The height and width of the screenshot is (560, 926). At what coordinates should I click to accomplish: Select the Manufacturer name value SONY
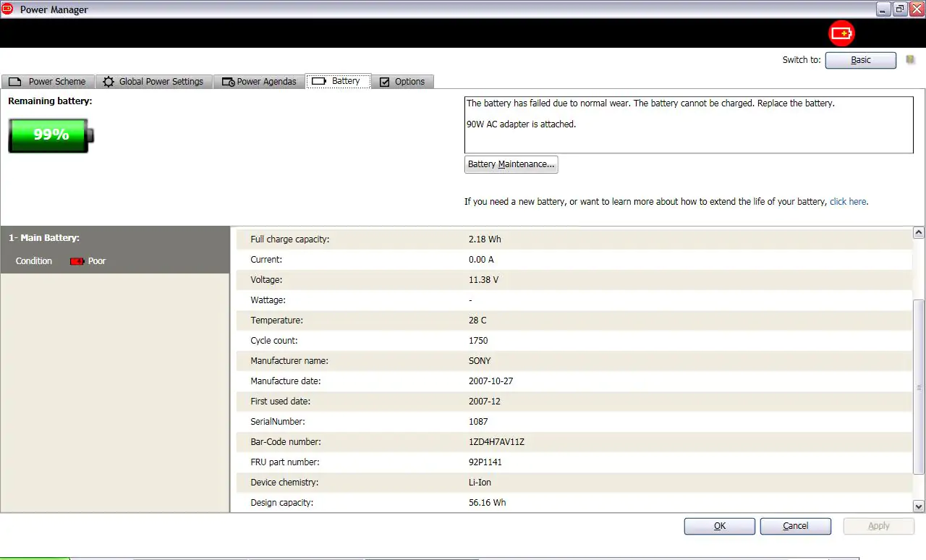point(480,361)
